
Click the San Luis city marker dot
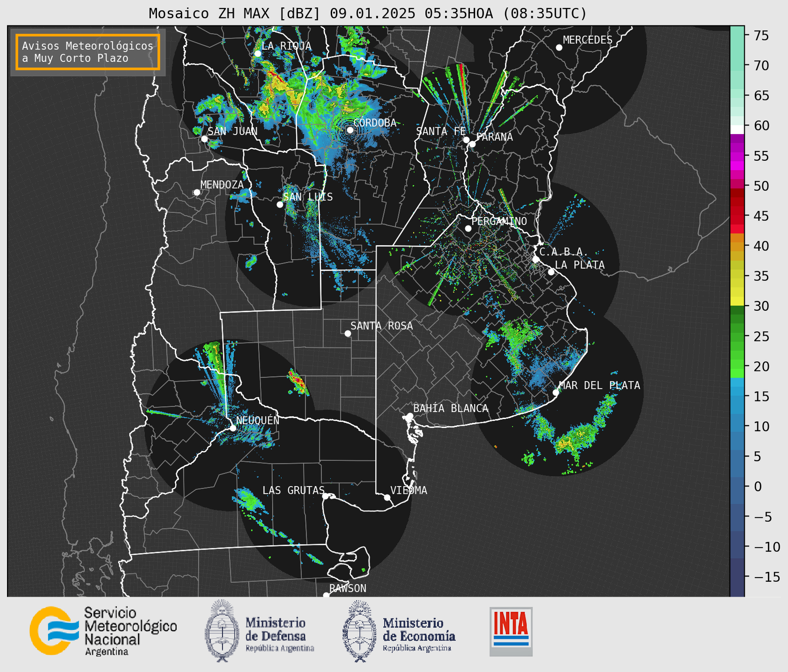pyautogui.click(x=280, y=205)
